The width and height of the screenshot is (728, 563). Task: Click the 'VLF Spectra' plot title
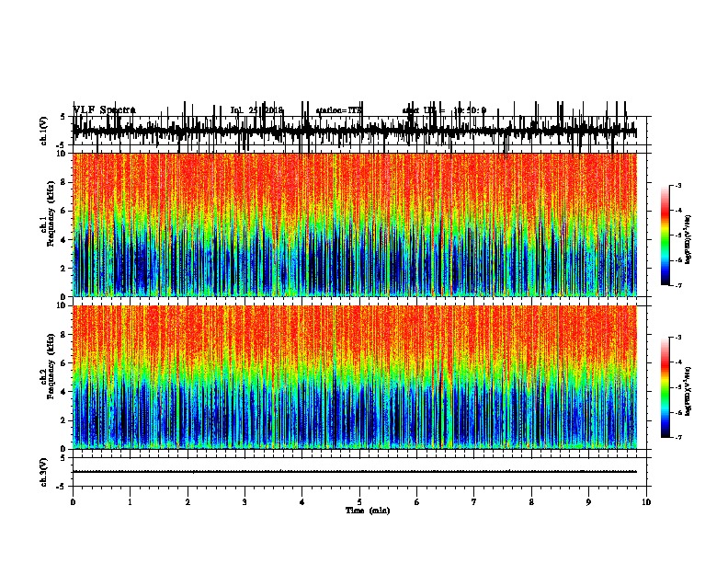point(105,110)
